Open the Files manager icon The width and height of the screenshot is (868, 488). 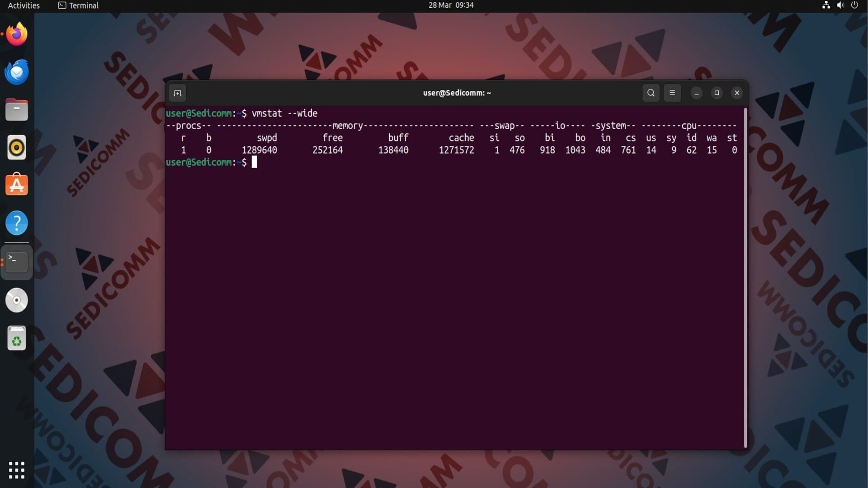[17, 110]
